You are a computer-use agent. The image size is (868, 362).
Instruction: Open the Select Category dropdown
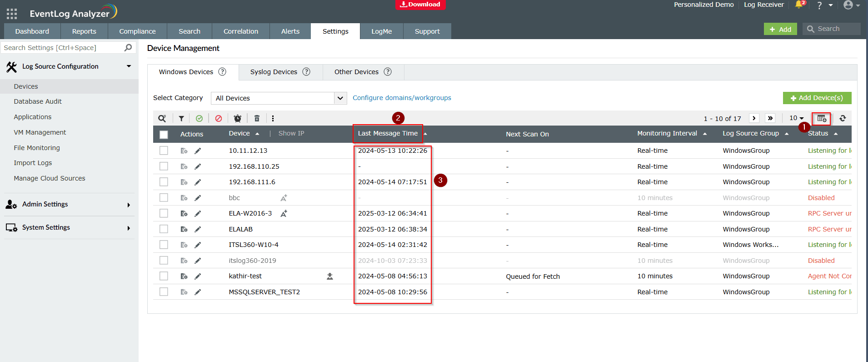[x=279, y=98]
